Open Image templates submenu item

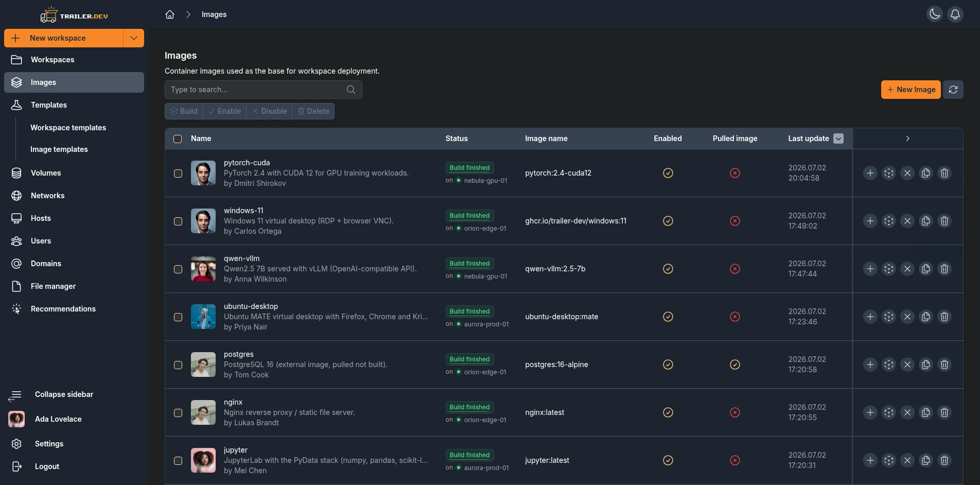(59, 149)
